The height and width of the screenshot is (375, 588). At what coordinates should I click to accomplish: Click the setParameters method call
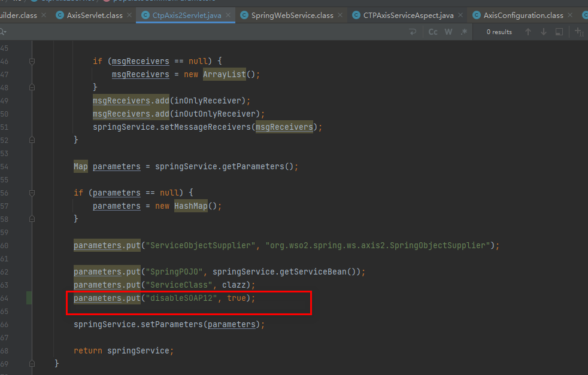tap(172, 324)
